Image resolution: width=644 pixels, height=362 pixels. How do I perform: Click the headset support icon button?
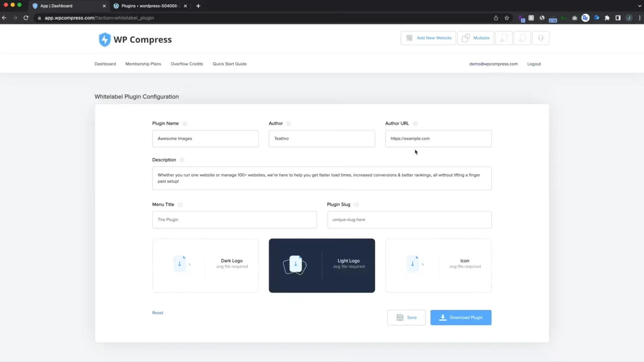(541, 38)
